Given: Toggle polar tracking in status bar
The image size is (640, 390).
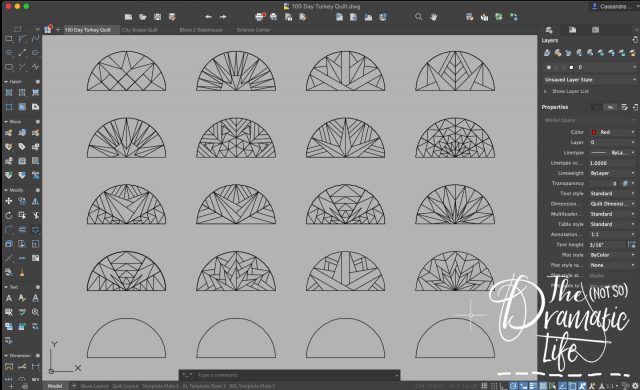Looking at the screenshot, I should coord(513,386).
